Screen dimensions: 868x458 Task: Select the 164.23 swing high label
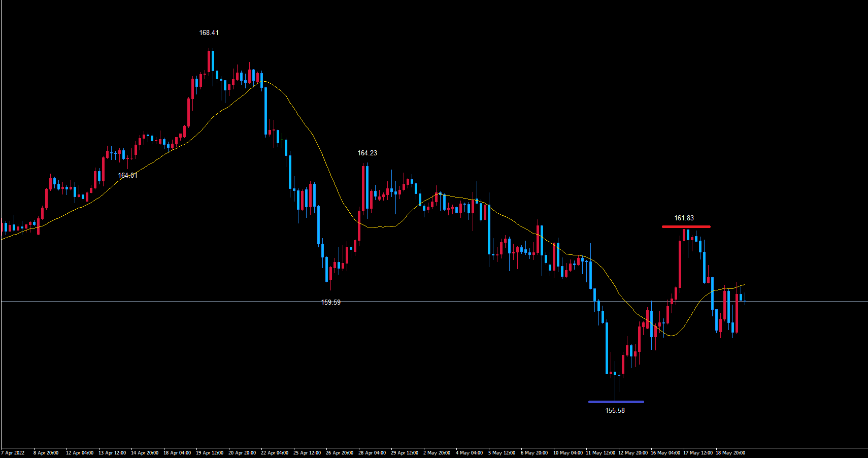pos(367,153)
